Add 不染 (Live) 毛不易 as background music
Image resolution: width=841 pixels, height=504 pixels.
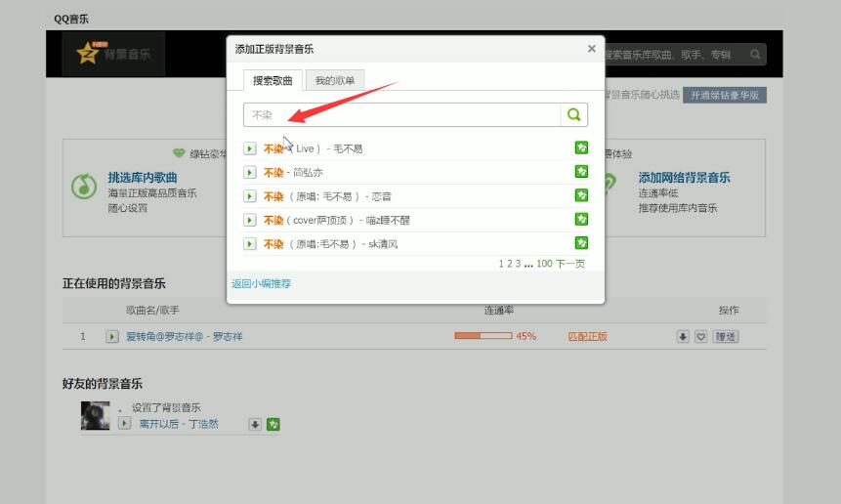[x=581, y=147]
